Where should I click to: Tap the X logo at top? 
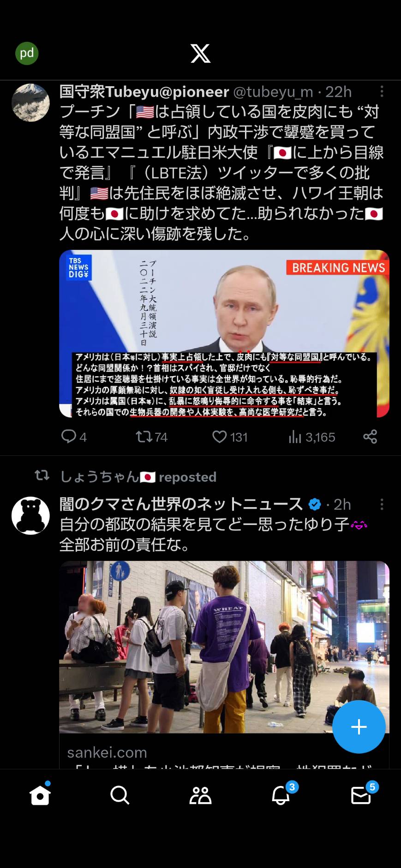201,53
